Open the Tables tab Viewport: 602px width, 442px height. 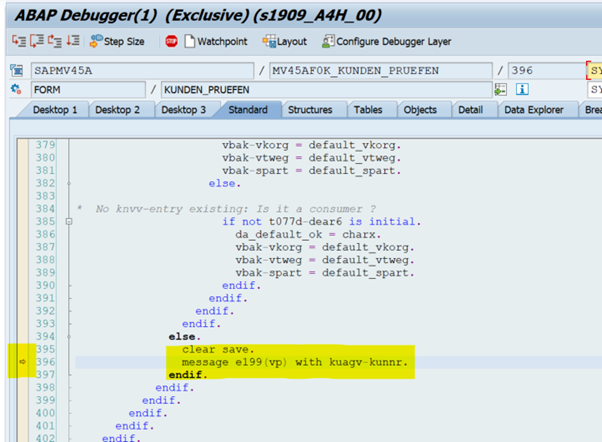tap(370, 109)
